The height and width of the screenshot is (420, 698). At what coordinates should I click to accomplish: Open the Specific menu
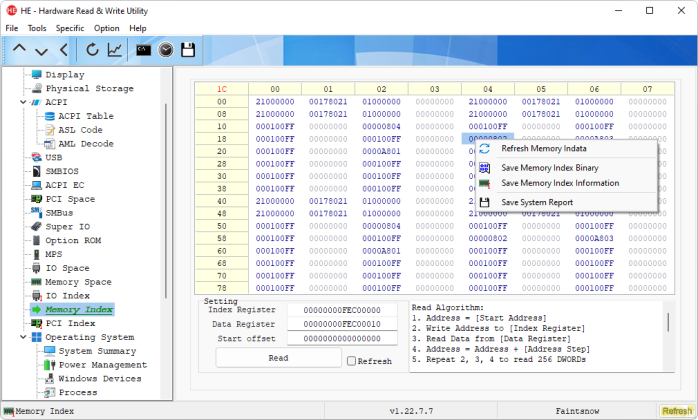(x=70, y=28)
